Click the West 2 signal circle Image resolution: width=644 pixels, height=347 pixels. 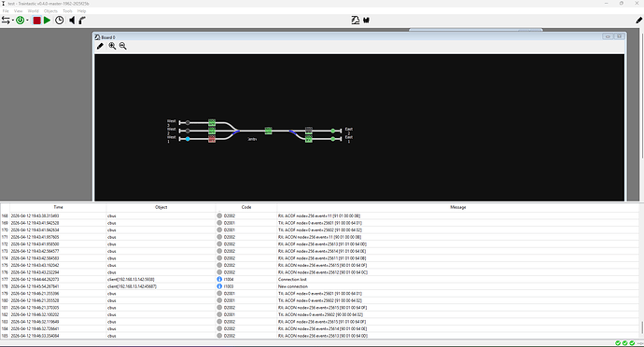click(188, 131)
